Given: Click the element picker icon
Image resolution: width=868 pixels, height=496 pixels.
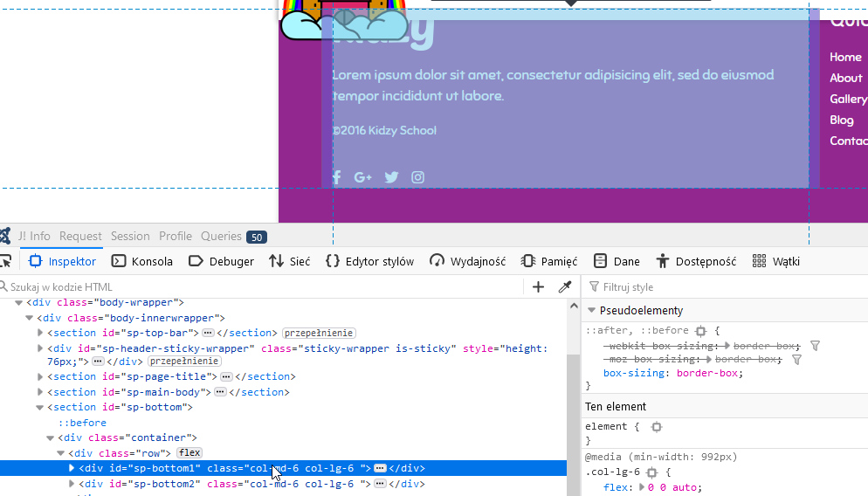Looking at the screenshot, I should [5, 261].
